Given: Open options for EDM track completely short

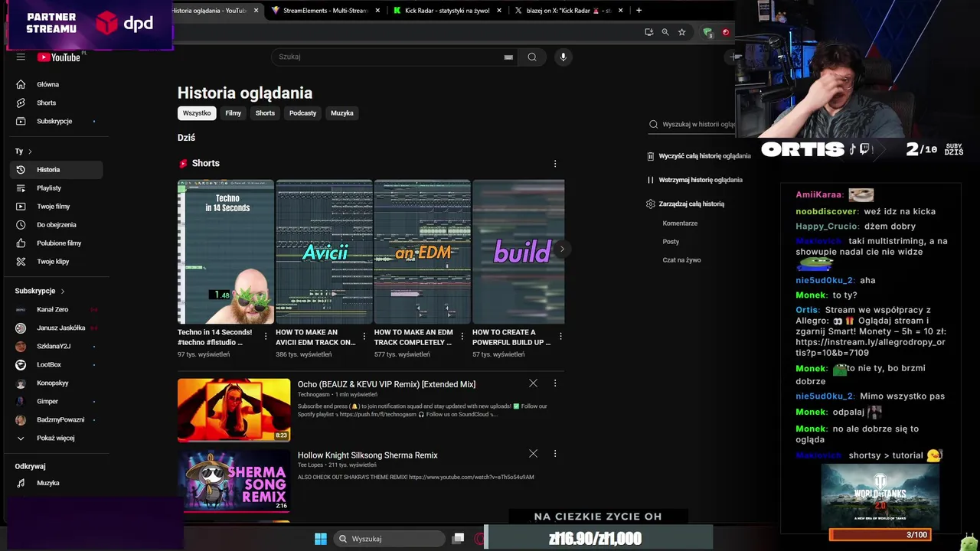Looking at the screenshot, I should (462, 336).
